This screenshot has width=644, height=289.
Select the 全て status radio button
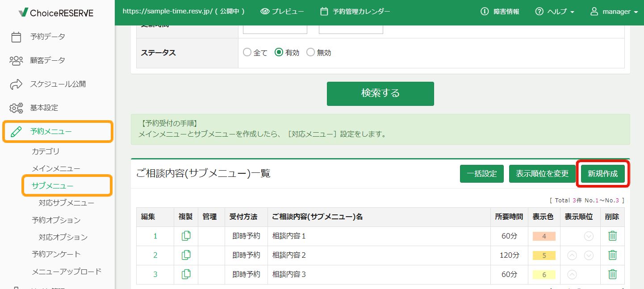(x=247, y=52)
